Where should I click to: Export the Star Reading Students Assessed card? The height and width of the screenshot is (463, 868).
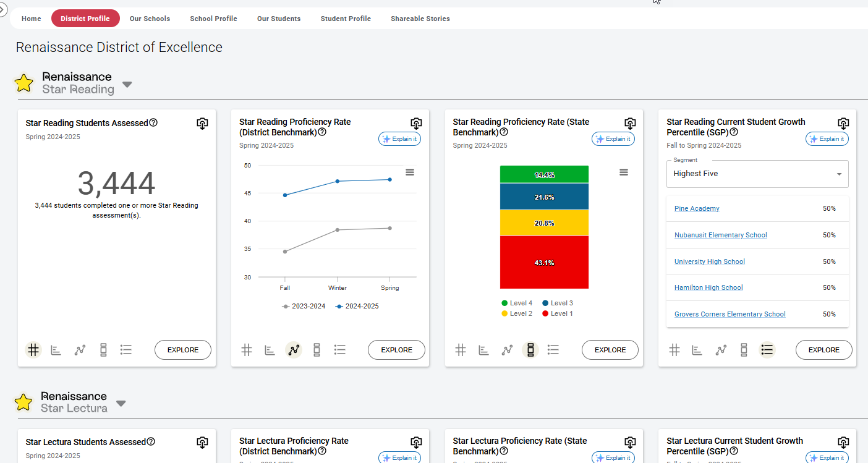coord(202,124)
